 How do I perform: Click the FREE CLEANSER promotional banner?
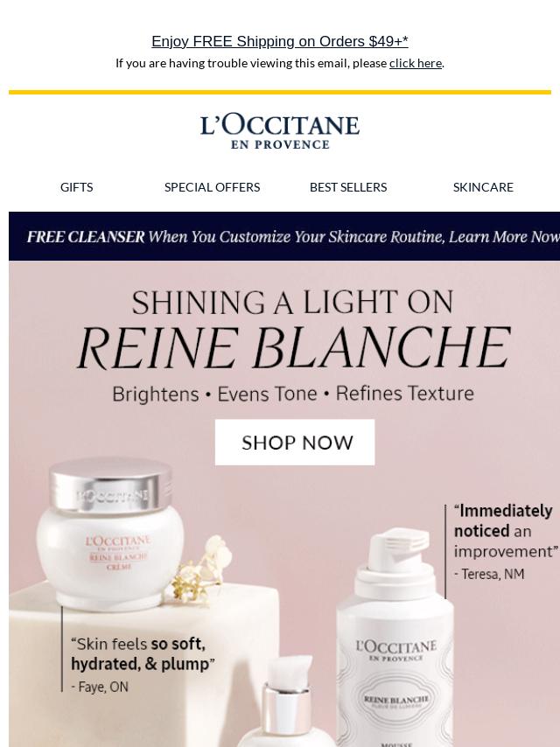[x=284, y=236]
